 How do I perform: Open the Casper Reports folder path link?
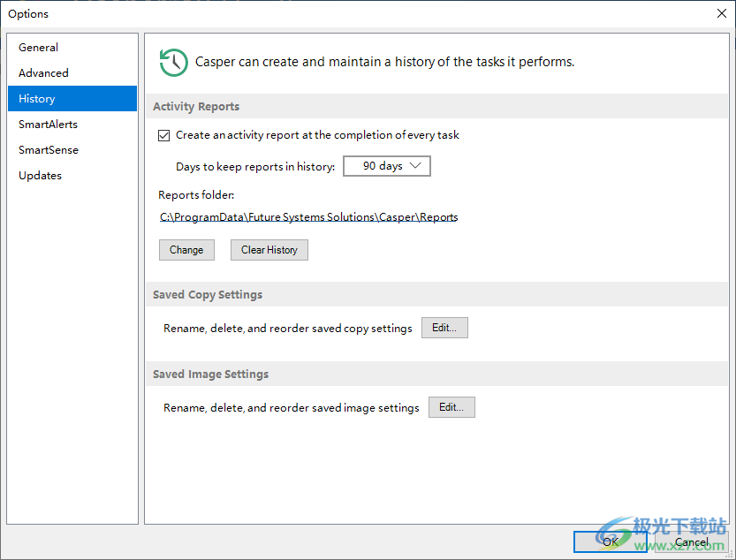pyautogui.click(x=308, y=217)
